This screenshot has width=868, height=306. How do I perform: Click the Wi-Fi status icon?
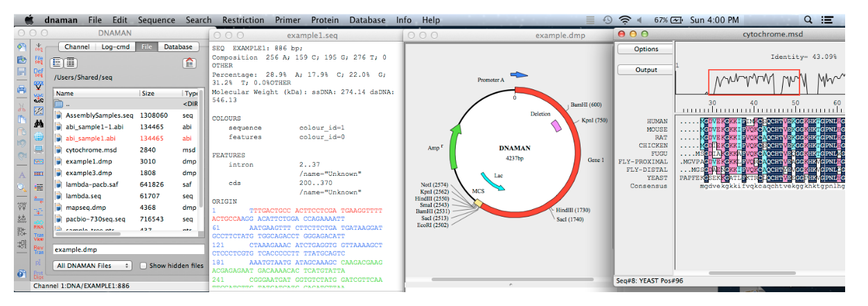(x=625, y=20)
